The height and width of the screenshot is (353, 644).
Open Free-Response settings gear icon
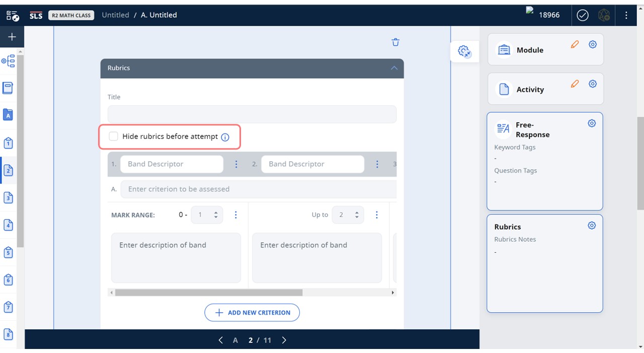pyautogui.click(x=592, y=123)
